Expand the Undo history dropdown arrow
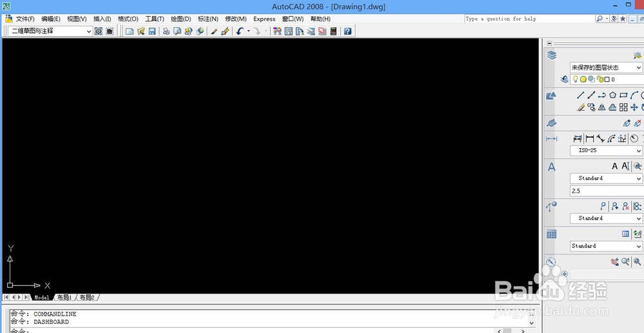The width and height of the screenshot is (644, 333). click(x=249, y=31)
